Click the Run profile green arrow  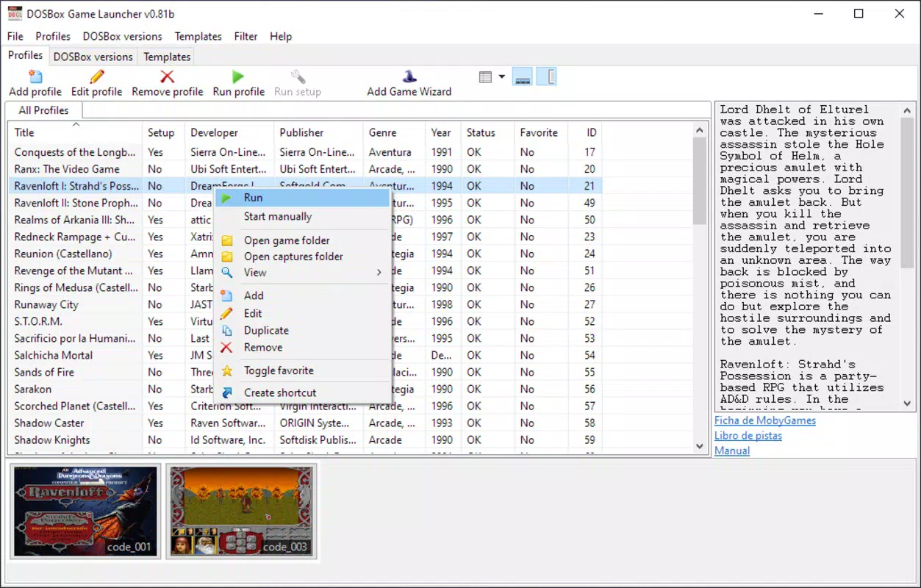238,76
